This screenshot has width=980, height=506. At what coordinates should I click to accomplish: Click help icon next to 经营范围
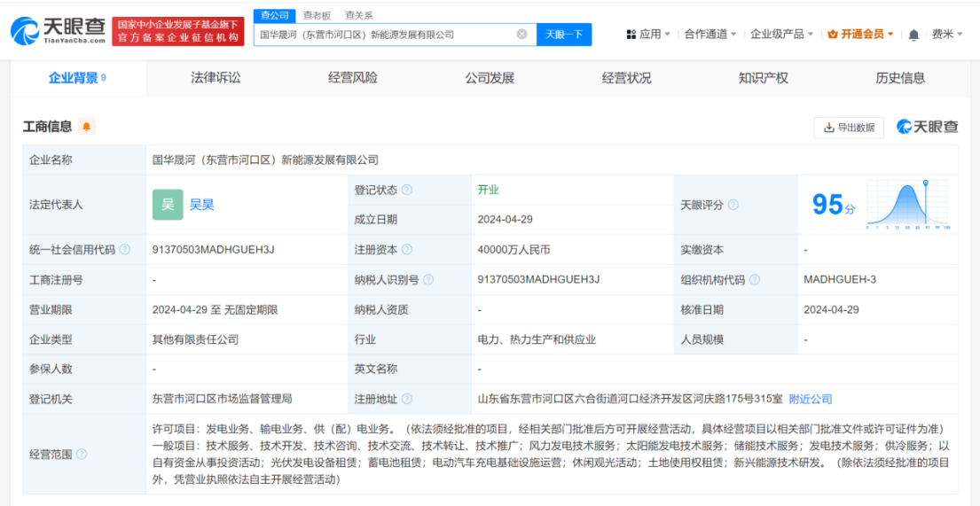pyautogui.click(x=82, y=455)
